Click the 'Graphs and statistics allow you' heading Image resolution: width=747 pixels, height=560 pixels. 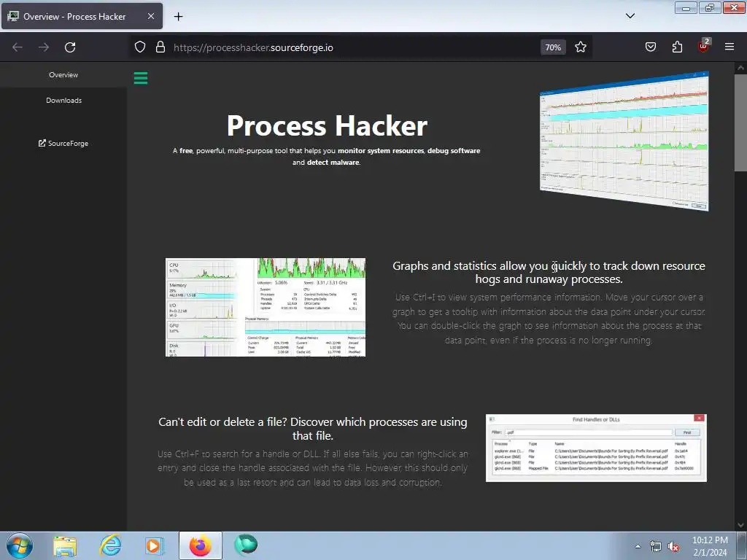click(x=549, y=273)
